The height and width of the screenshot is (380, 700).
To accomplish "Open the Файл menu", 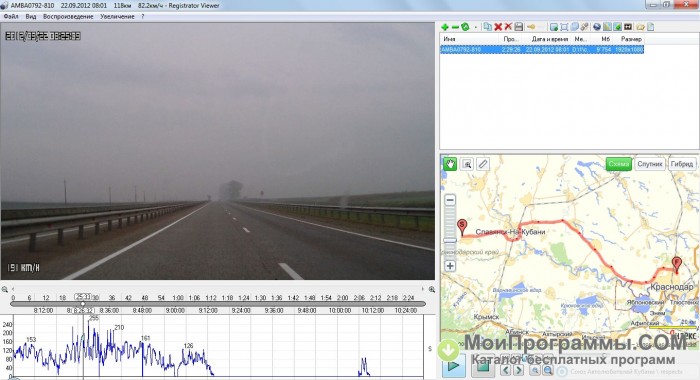I will click(x=11, y=17).
